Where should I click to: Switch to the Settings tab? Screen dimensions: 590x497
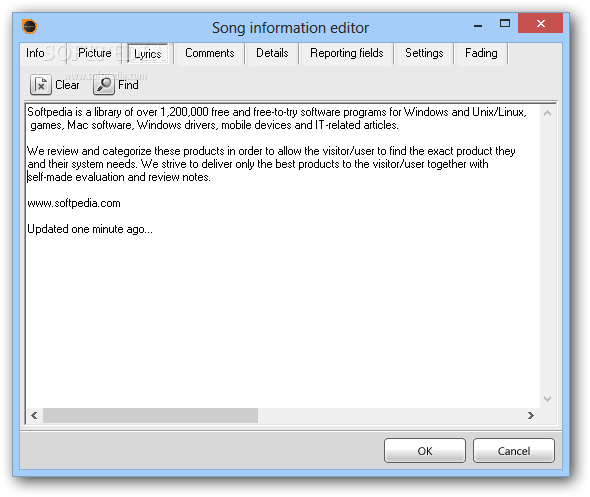[424, 53]
